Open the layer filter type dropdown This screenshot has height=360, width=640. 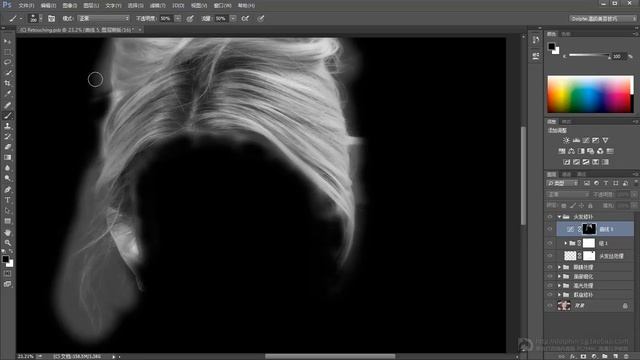(563, 183)
